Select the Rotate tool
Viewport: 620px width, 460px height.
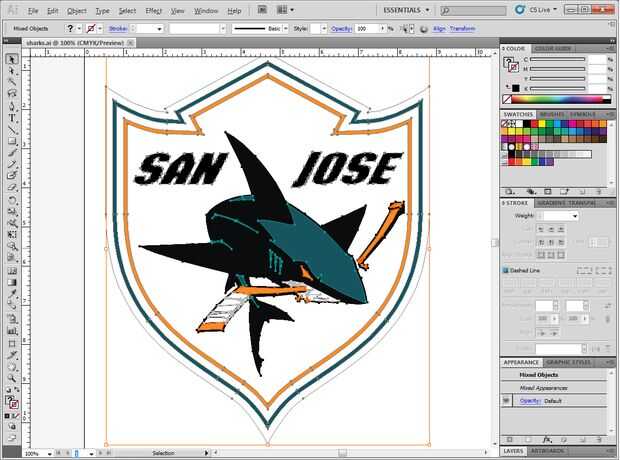[x=12, y=200]
